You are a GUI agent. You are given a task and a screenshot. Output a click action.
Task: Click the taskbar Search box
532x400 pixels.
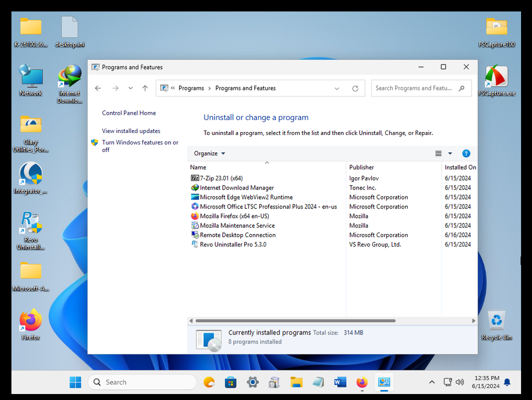[142, 382]
